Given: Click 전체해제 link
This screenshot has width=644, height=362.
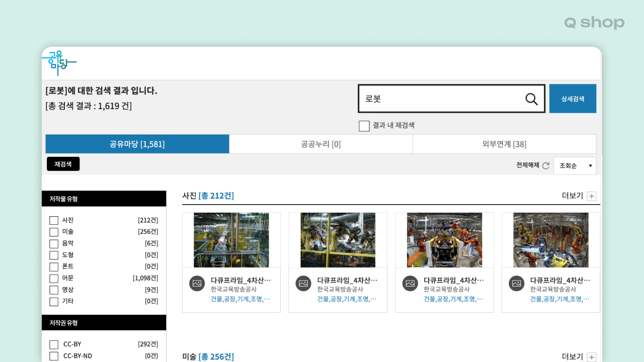Looking at the screenshot, I should tap(528, 165).
